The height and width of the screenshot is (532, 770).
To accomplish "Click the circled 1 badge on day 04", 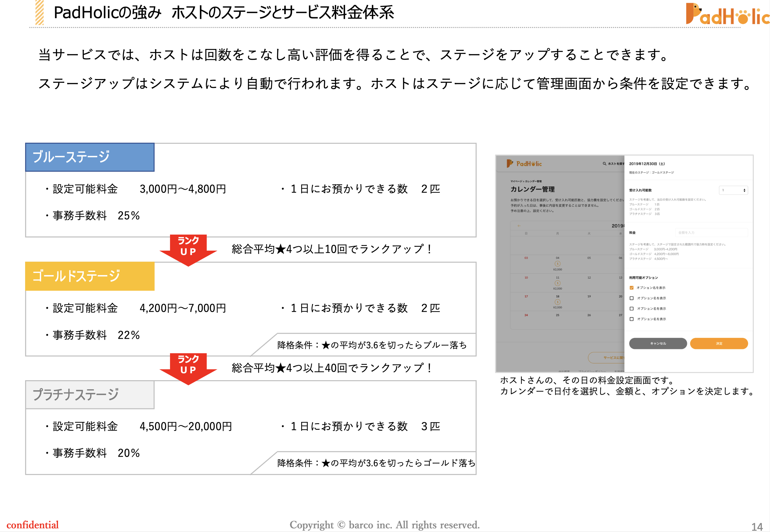I will tap(557, 264).
